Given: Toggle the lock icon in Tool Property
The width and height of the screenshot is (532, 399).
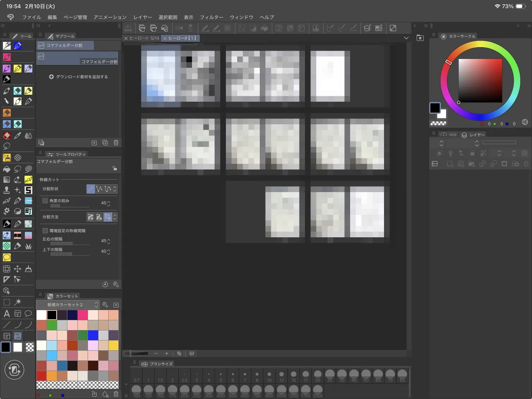Looking at the screenshot, I should coord(115,168).
